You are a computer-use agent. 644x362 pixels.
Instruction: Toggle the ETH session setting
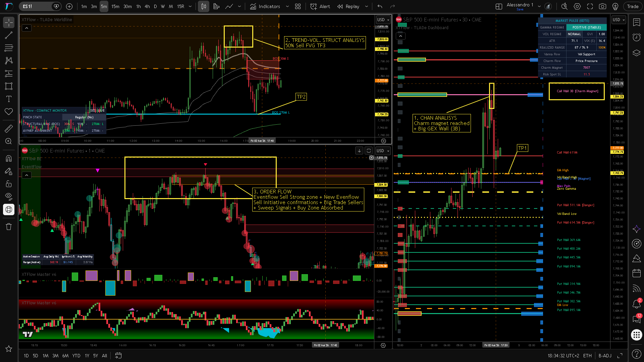587,356
